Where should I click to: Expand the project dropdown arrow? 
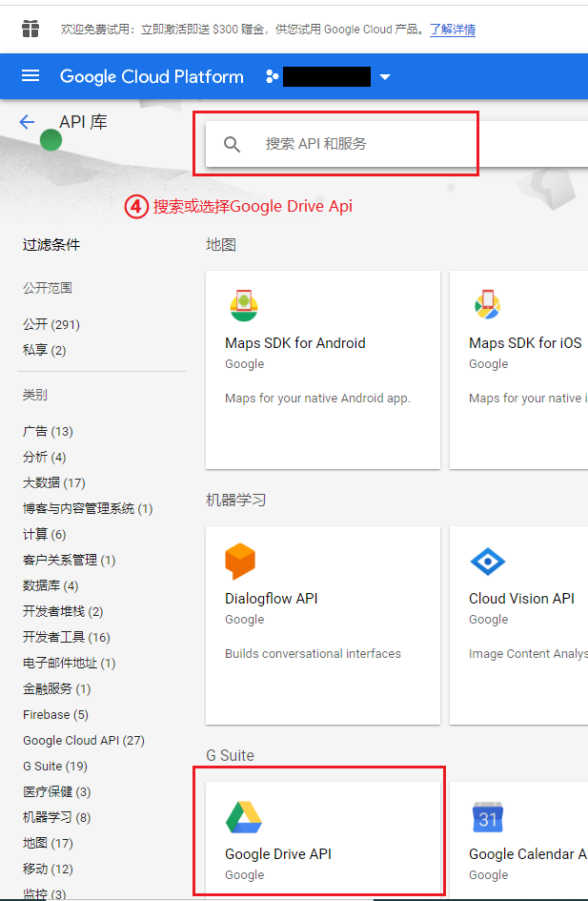coord(385,77)
